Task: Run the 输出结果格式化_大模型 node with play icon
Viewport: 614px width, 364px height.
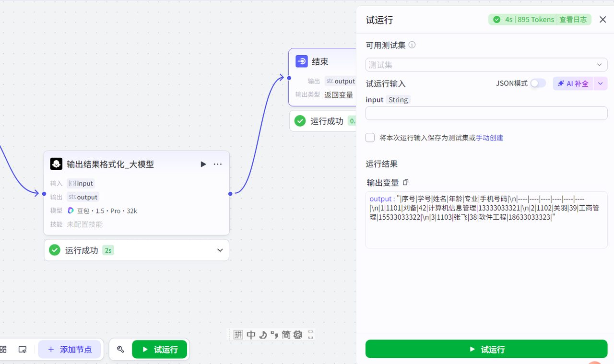Action: (203, 164)
